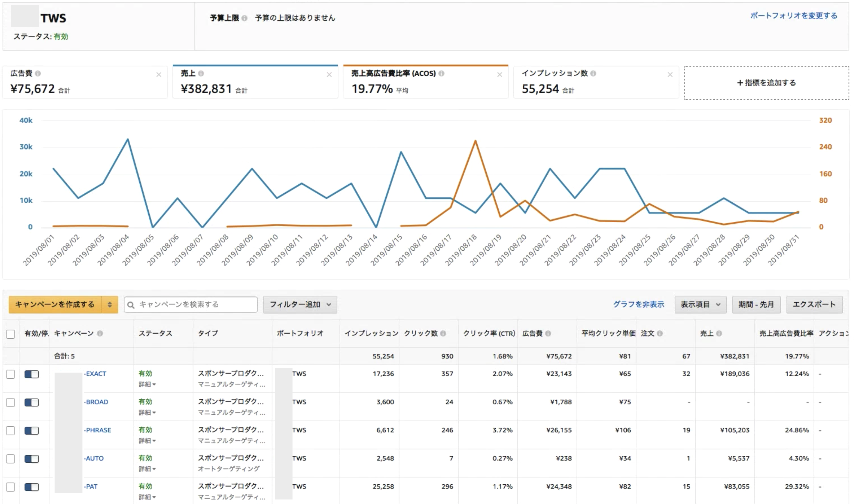Open the フィルター追加 dropdown
The height and width of the screenshot is (504, 854).
tap(300, 305)
